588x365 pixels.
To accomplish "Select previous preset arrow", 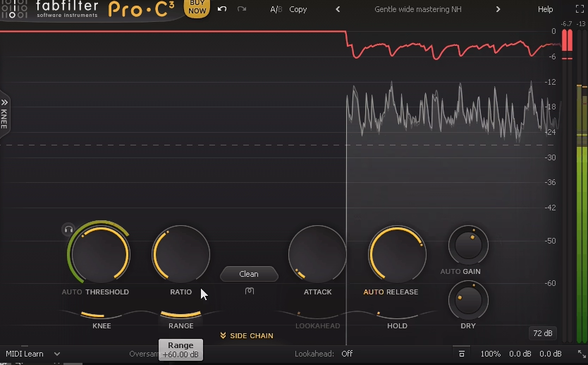I will coord(338,9).
